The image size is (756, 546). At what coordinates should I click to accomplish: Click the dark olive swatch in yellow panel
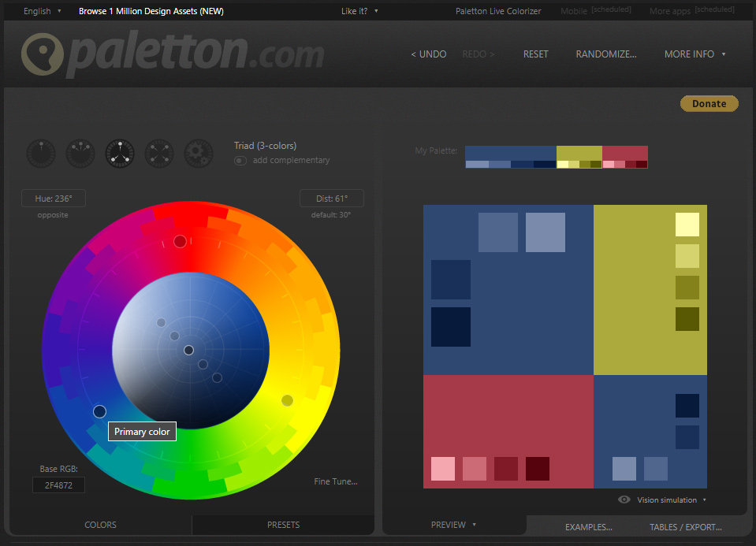click(687, 319)
